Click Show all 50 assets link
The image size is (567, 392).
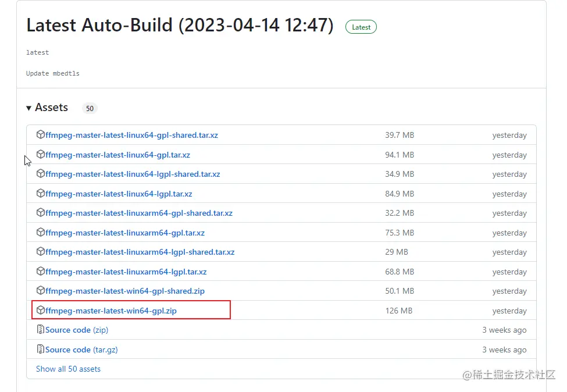tap(69, 369)
